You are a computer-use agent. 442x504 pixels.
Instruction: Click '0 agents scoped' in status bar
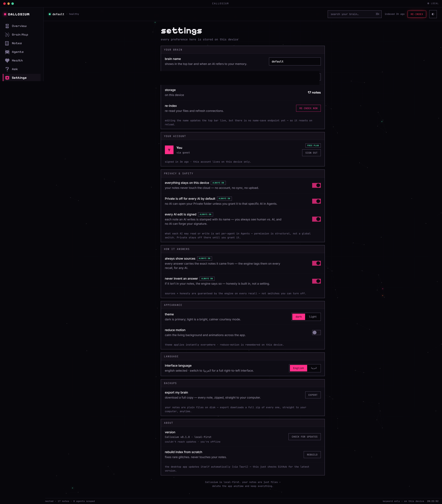click(84, 501)
